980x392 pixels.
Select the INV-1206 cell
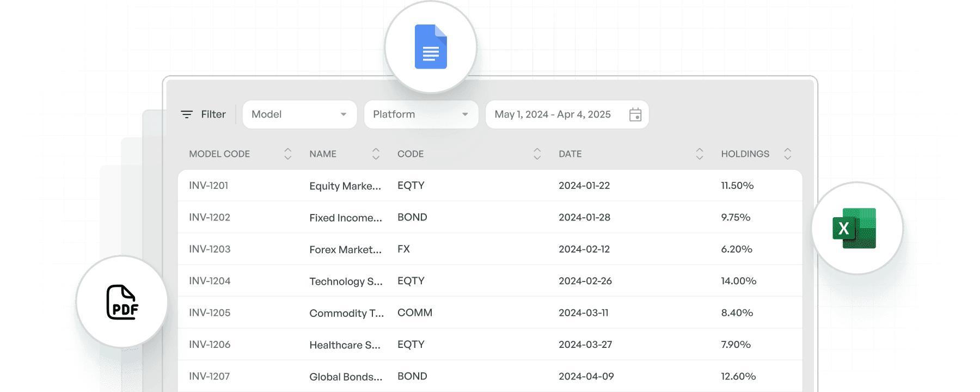[210, 345]
